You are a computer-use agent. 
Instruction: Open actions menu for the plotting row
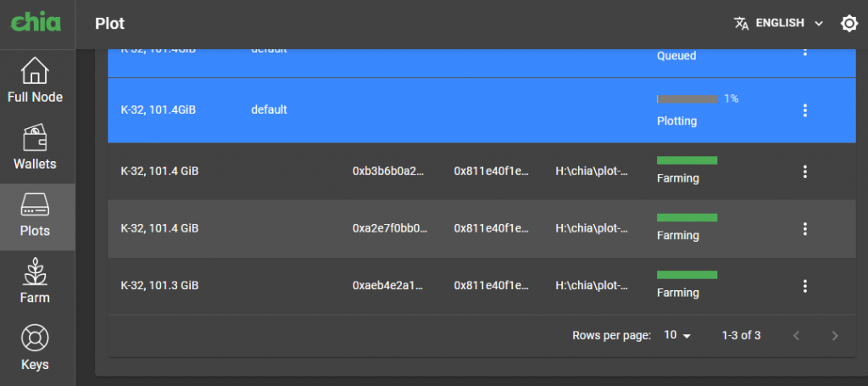point(805,110)
